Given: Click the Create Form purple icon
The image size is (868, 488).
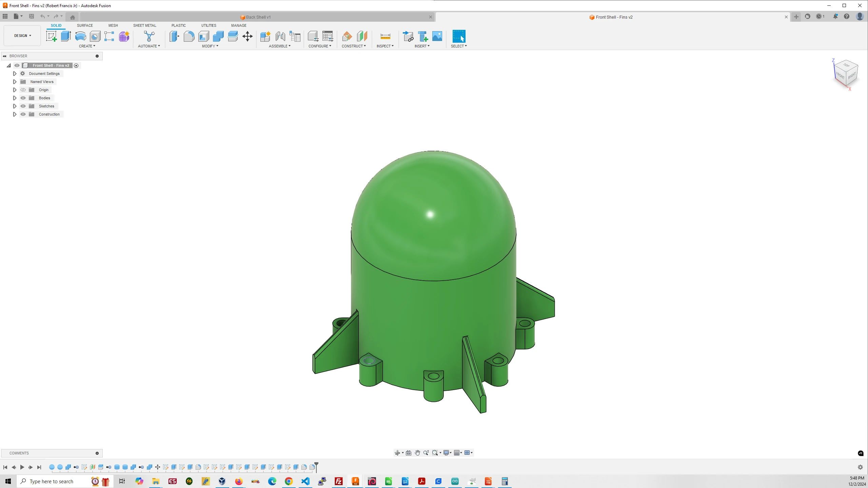Looking at the screenshot, I should [x=124, y=36].
